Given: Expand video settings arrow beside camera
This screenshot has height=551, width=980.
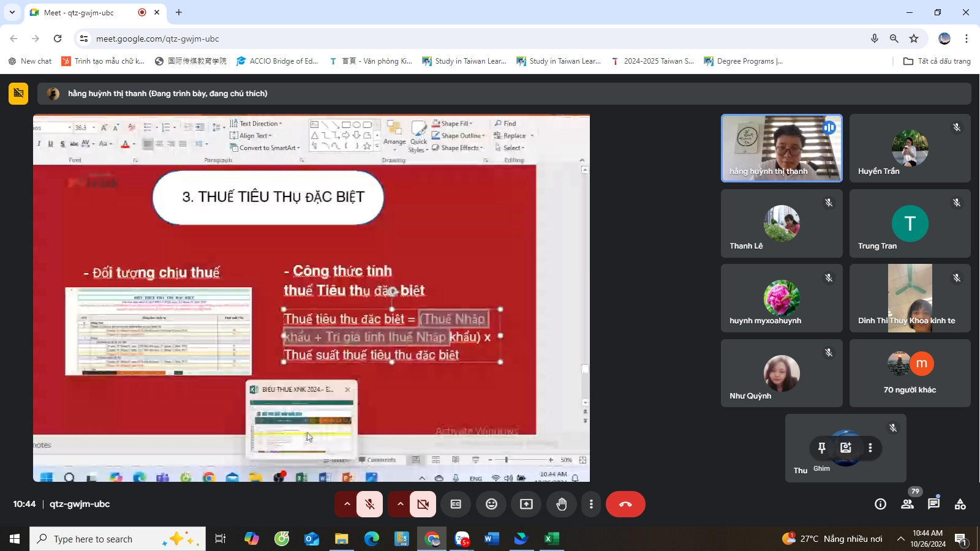Looking at the screenshot, I should (400, 504).
